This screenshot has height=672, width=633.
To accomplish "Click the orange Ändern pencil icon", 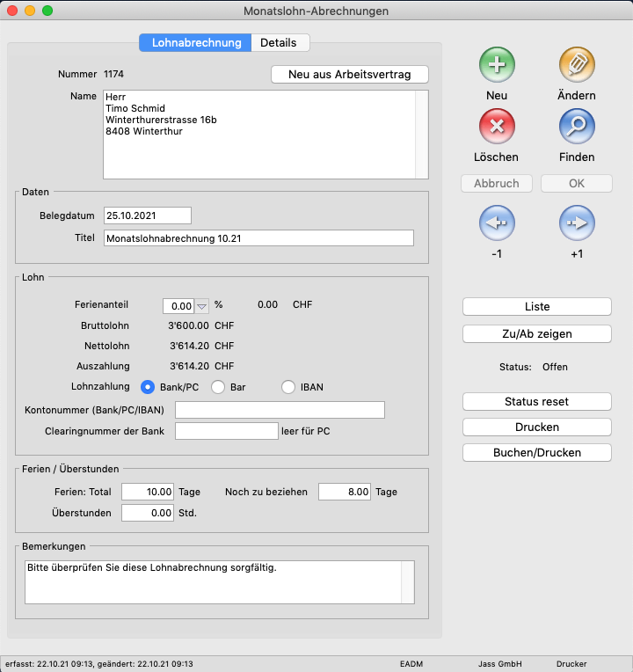I will tap(577, 65).
